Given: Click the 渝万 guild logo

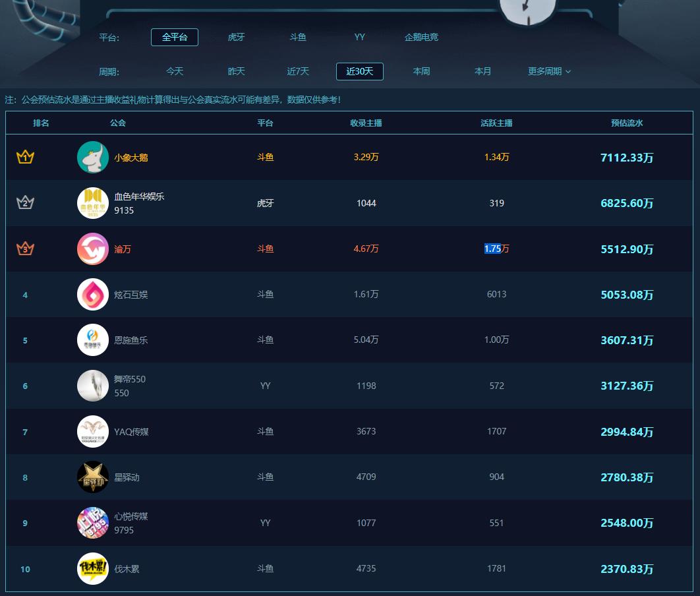Looking at the screenshot, I should [x=93, y=249].
